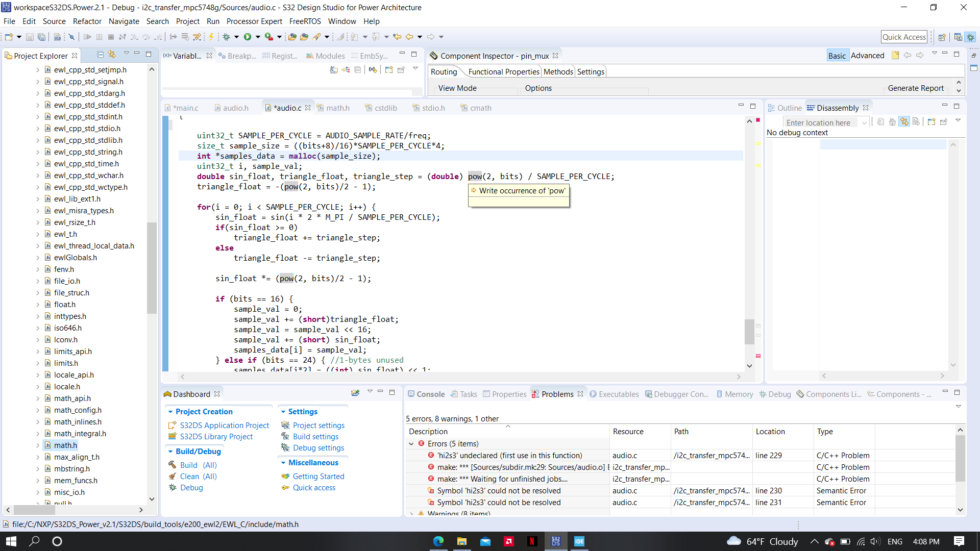Toggle Link with Active Debug Context
This screenshot has height=551, width=980.
coord(904,122)
